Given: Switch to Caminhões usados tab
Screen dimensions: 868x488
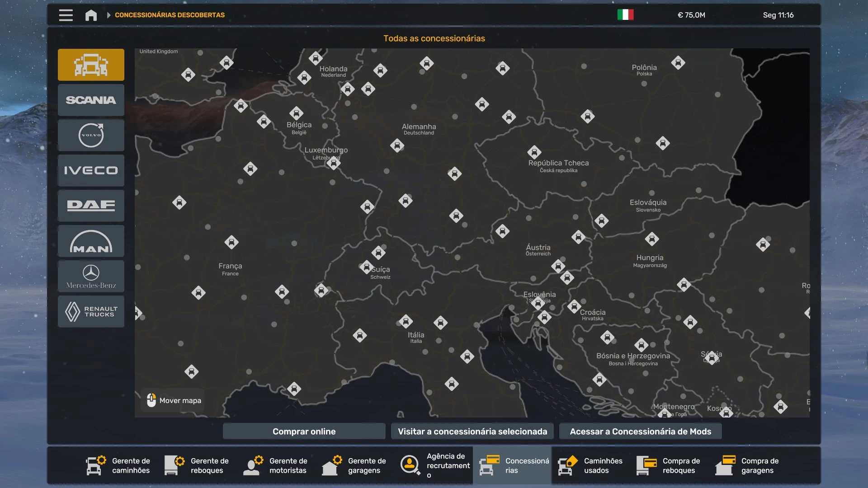Looking at the screenshot, I should (590, 465).
